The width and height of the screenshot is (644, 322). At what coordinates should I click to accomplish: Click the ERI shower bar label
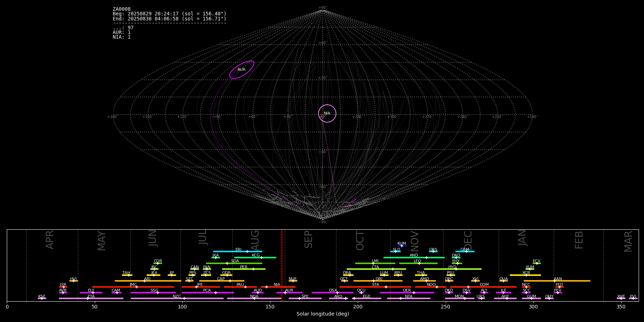click(x=238, y=250)
